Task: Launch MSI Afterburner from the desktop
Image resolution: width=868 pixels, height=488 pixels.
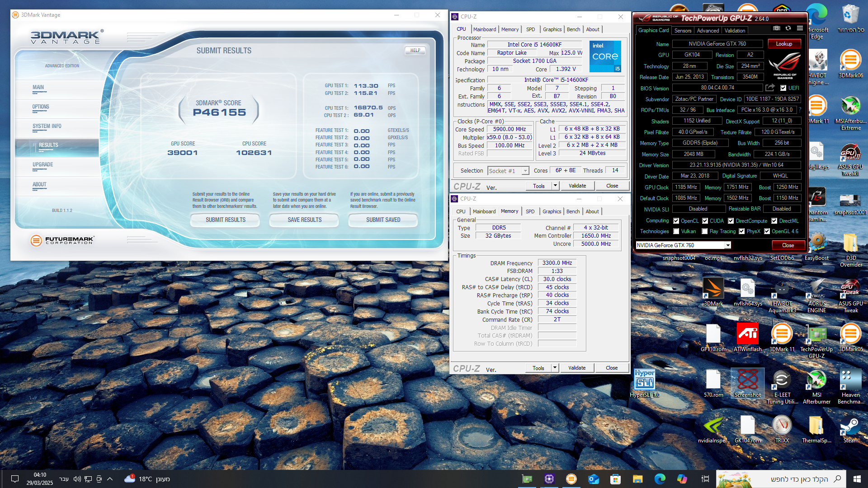Action: pyautogui.click(x=816, y=387)
